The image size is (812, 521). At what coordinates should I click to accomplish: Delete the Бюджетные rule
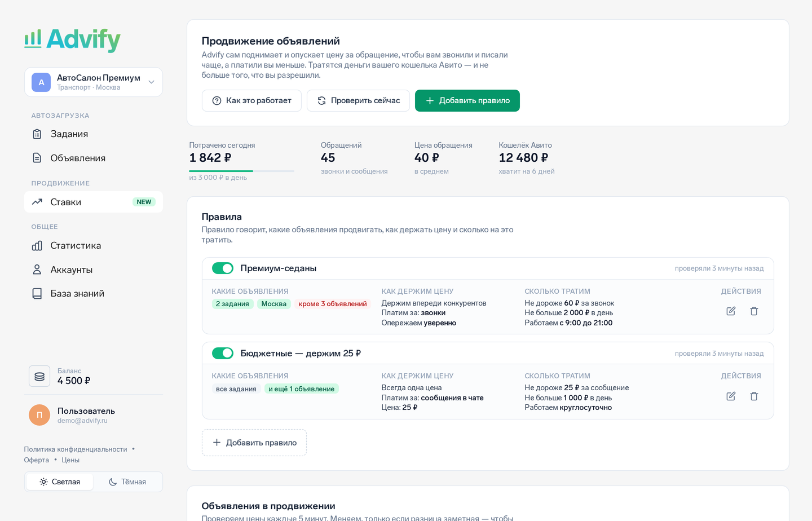(x=754, y=396)
